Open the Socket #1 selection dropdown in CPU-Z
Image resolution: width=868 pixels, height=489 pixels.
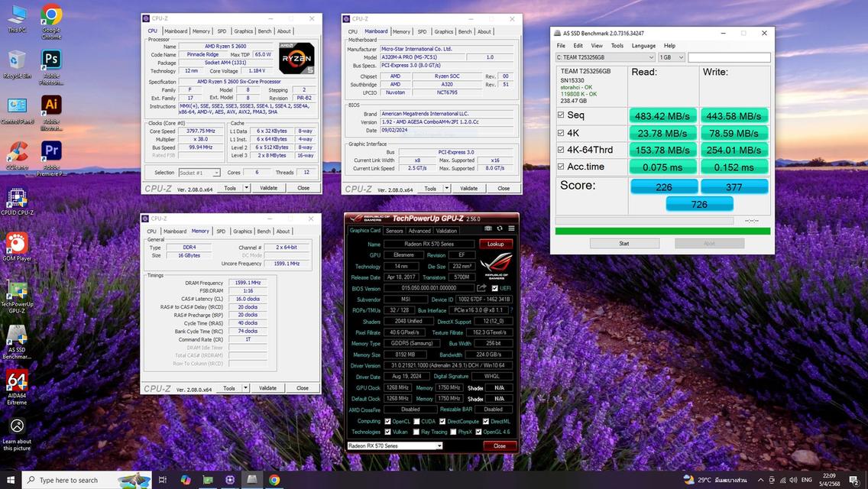199,173
